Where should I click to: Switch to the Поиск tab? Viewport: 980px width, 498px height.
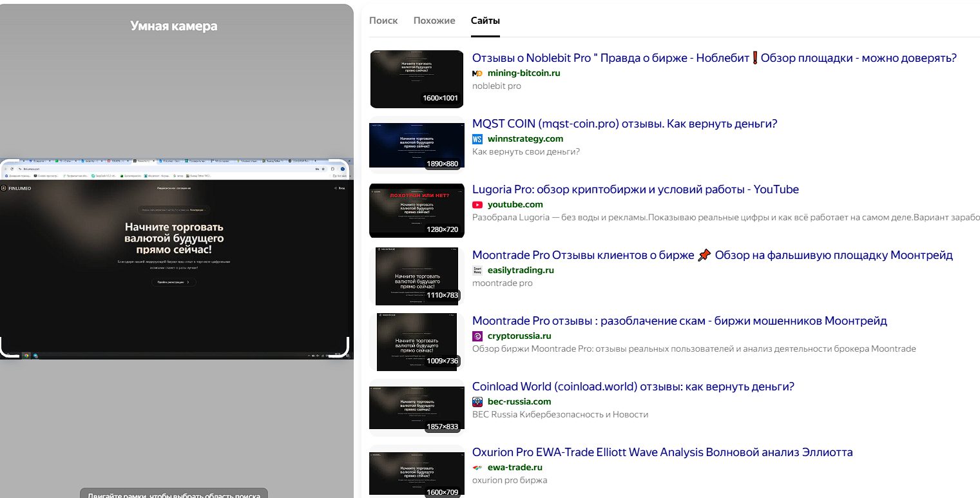point(383,21)
